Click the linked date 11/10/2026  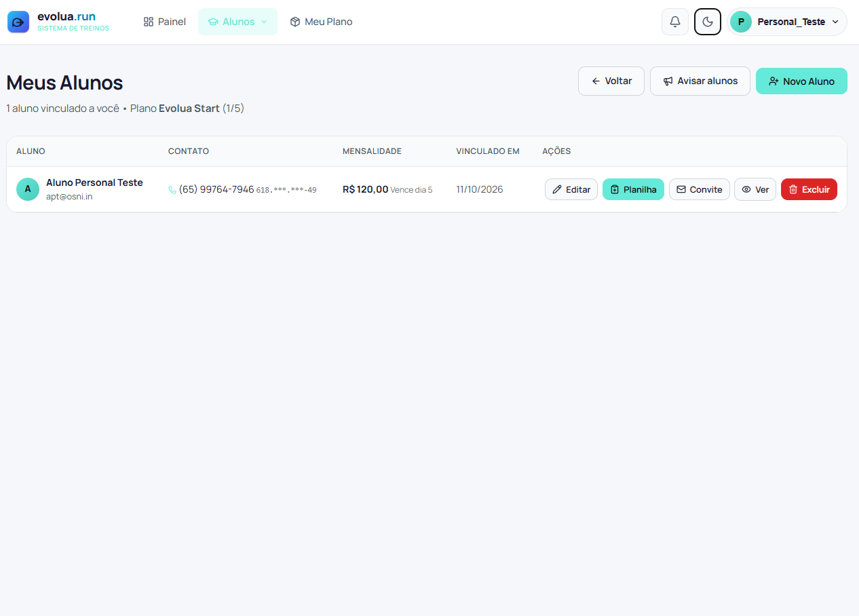click(480, 189)
